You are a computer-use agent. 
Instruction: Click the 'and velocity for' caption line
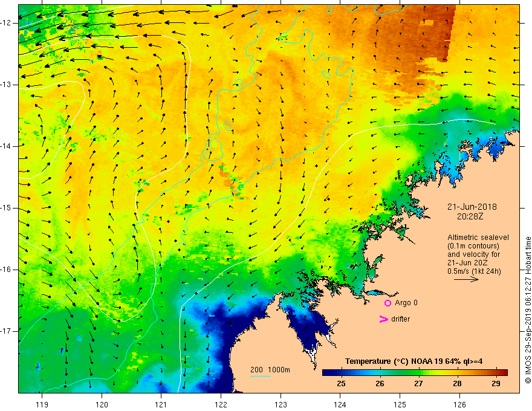pyautogui.click(x=473, y=254)
